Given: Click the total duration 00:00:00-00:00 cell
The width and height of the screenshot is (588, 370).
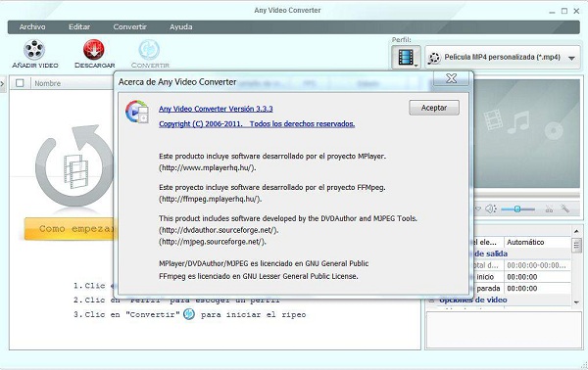Looking at the screenshot, I should point(537,265).
